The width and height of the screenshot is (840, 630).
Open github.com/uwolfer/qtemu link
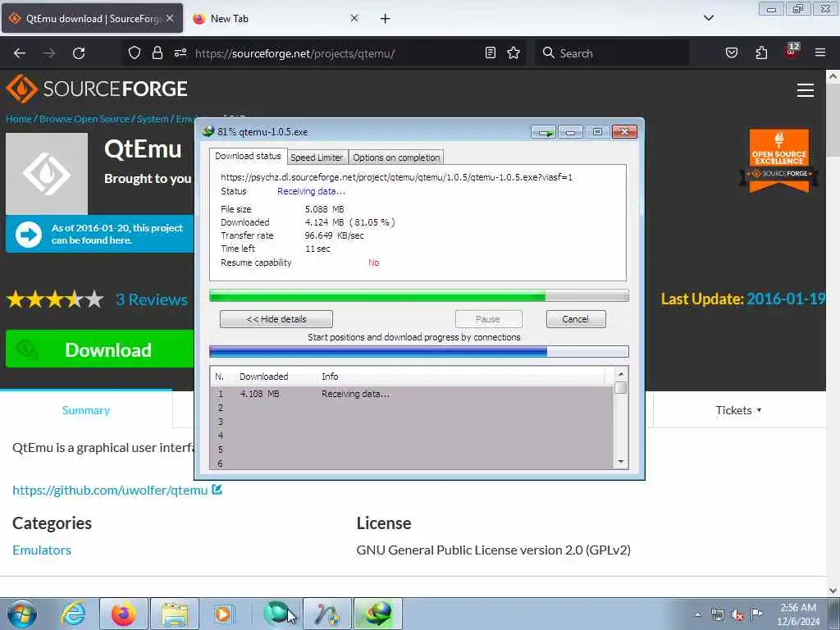pos(110,491)
